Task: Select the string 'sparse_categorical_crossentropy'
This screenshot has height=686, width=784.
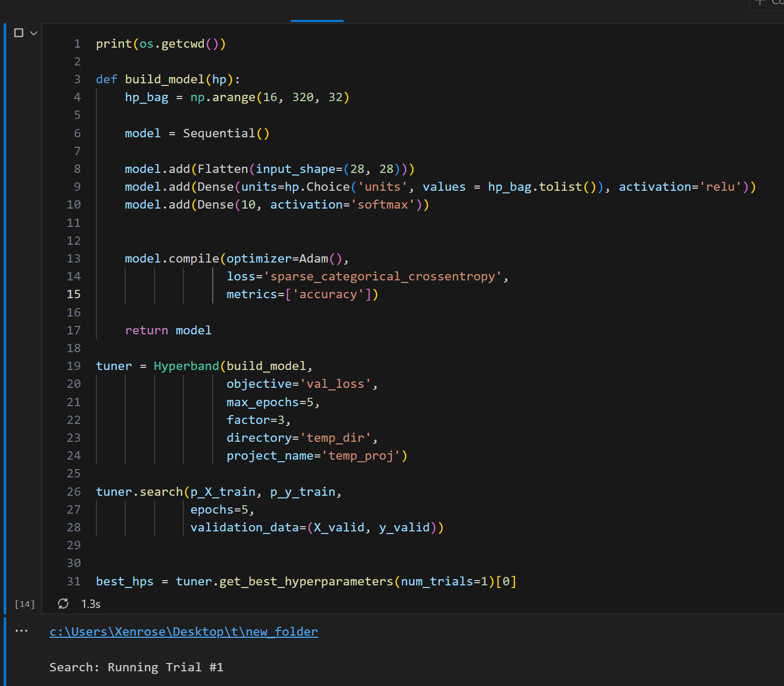Action: (x=385, y=276)
